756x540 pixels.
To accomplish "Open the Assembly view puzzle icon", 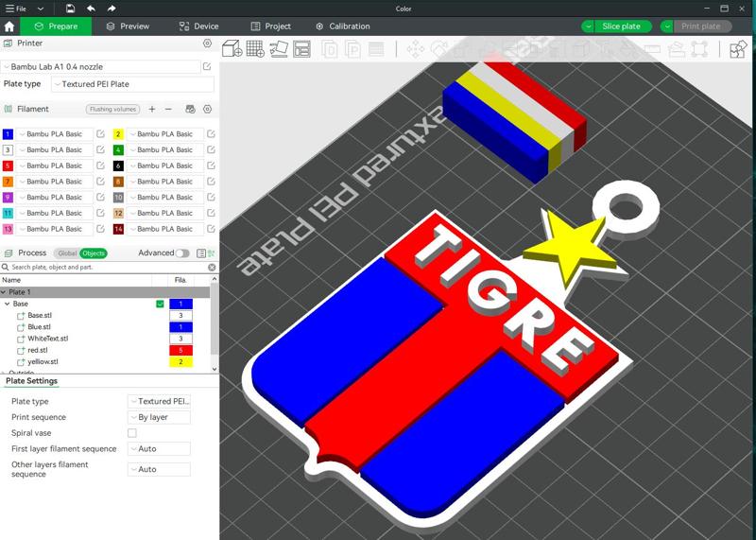I will tap(738, 49).
